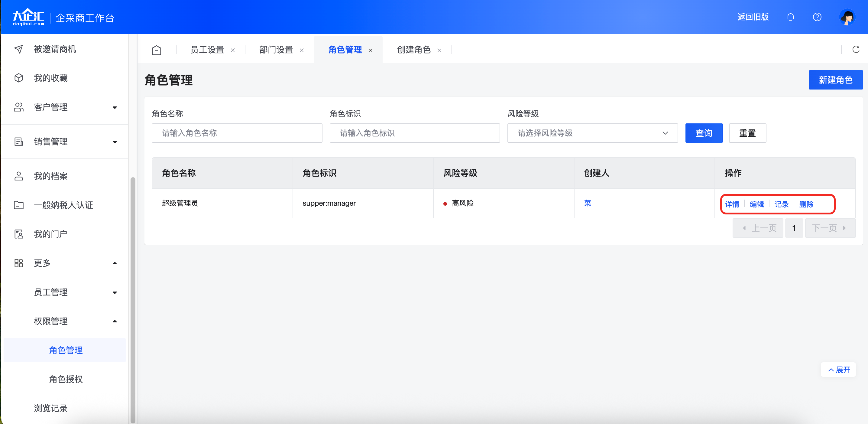Image resolution: width=868 pixels, height=424 pixels.
Task: Click the 新建角色 button
Action: pyautogui.click(x=835, y=80)
